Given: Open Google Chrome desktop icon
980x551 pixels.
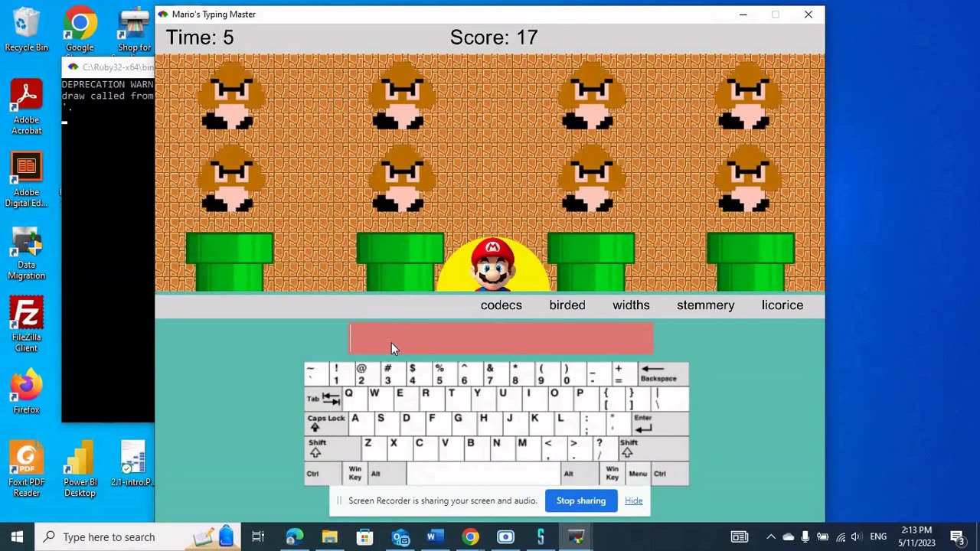Looking at the screenshot, I should pos(80,31).
